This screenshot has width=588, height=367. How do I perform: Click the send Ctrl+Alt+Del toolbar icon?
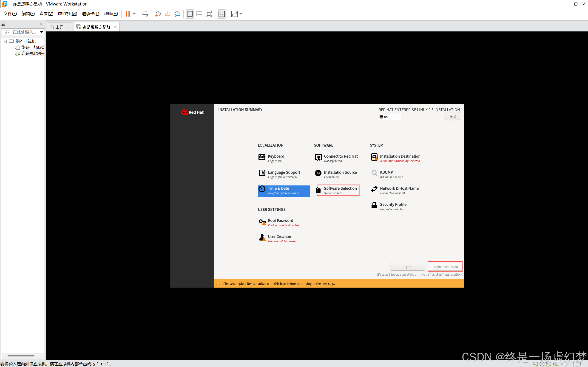(x=145, y=14)
